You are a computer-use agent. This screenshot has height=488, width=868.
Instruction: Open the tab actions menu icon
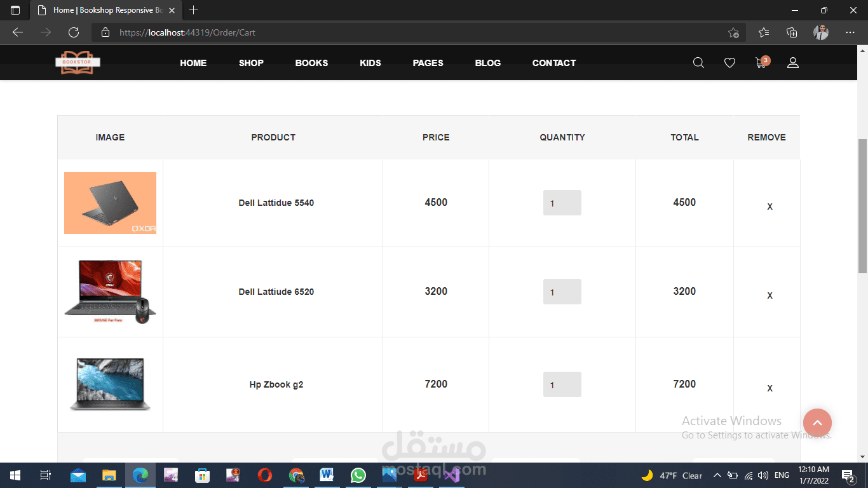15,10
